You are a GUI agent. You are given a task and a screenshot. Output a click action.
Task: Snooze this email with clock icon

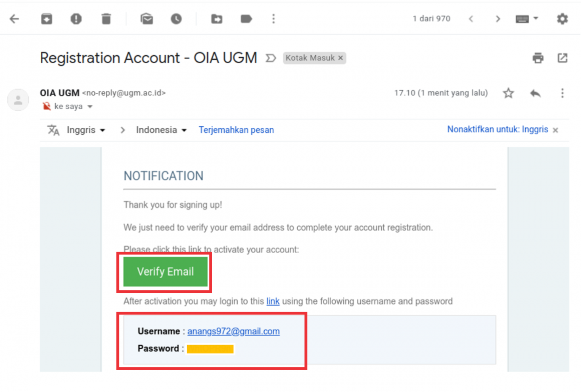[x=176, y=19]
